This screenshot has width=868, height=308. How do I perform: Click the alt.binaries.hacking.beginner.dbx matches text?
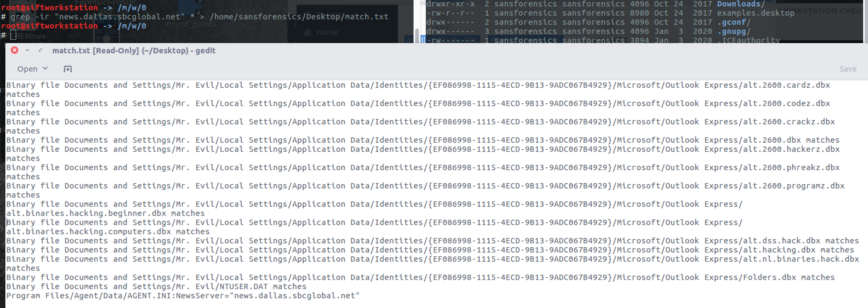click(x=106, y=213)
